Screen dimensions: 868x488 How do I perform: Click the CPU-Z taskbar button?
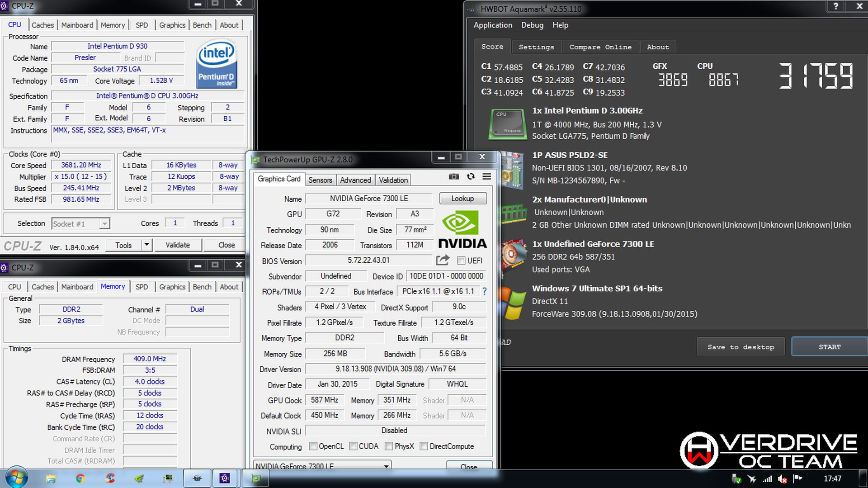pyautogui.click(x=225, y=478)
